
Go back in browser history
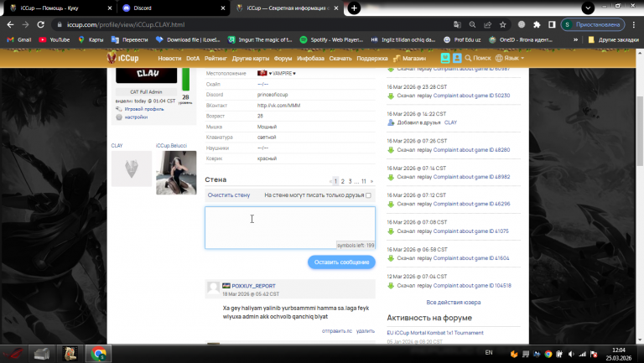coord(10,24)
